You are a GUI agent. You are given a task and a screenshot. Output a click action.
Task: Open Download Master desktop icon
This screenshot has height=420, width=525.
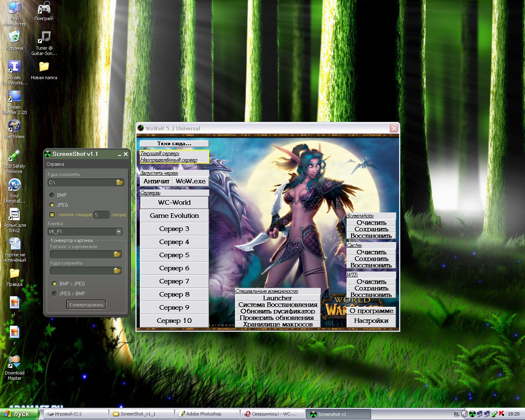(14, 363)
